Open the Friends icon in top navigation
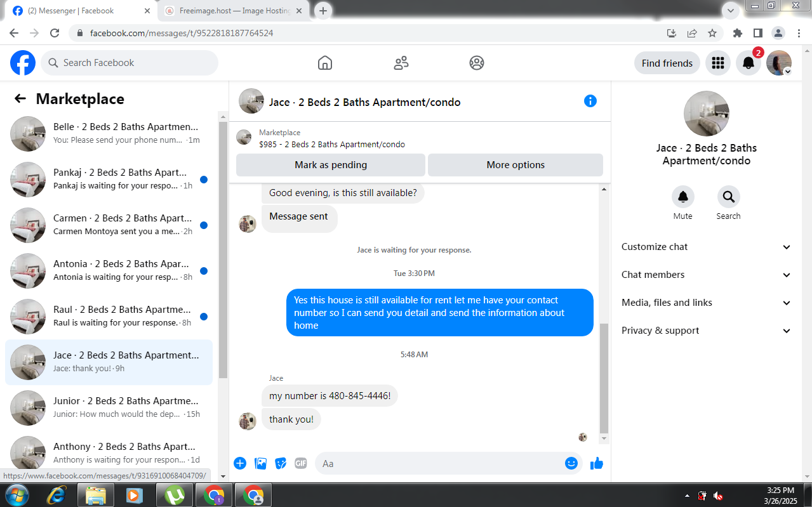 [x=401, y=63]
